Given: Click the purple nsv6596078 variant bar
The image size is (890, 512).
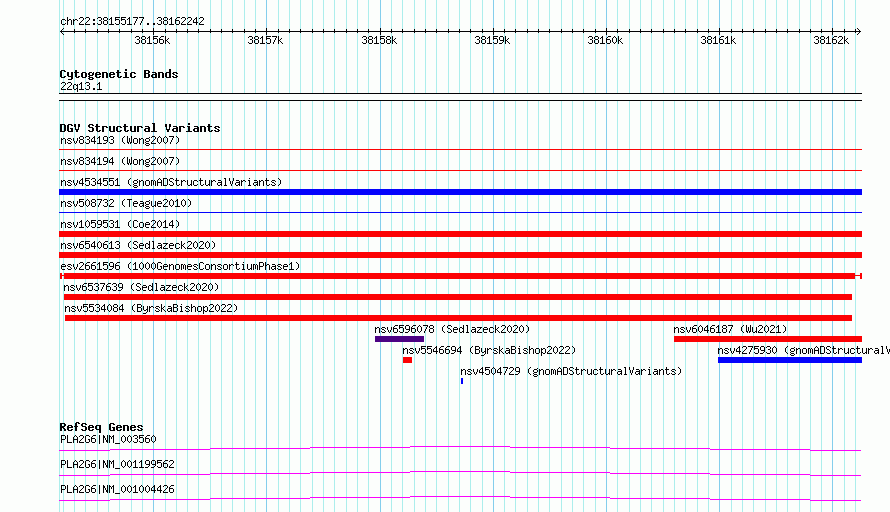Looking at the screenshot, I should tap(399, 339).
